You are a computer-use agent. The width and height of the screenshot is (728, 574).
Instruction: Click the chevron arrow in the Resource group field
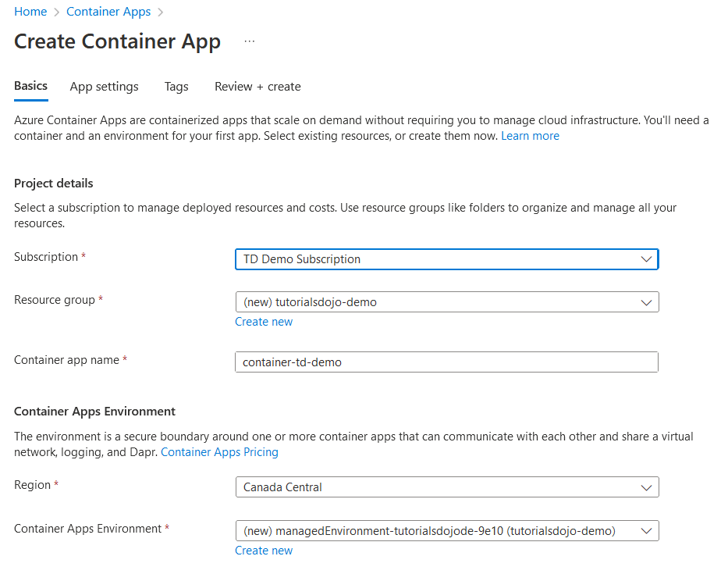pyautogui.click(x=645, y=302)
